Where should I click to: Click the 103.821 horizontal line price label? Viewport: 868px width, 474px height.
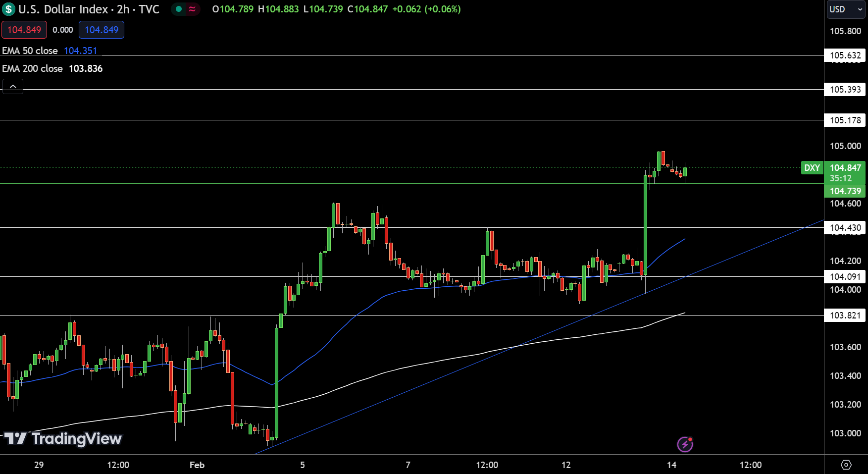click(845, 315)
